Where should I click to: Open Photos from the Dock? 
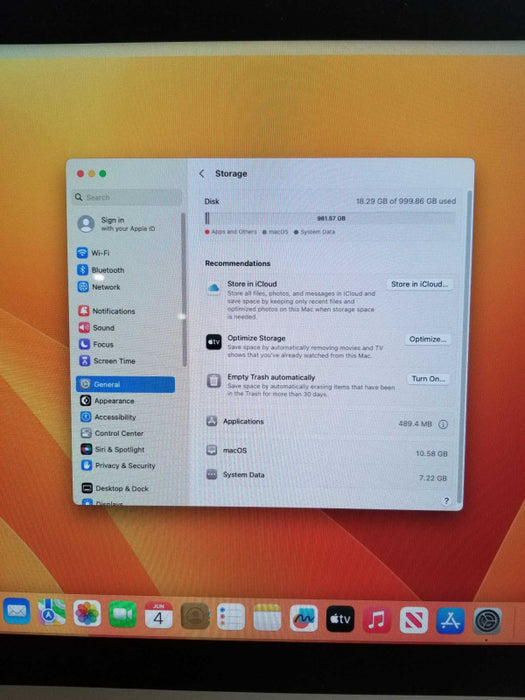87,613
